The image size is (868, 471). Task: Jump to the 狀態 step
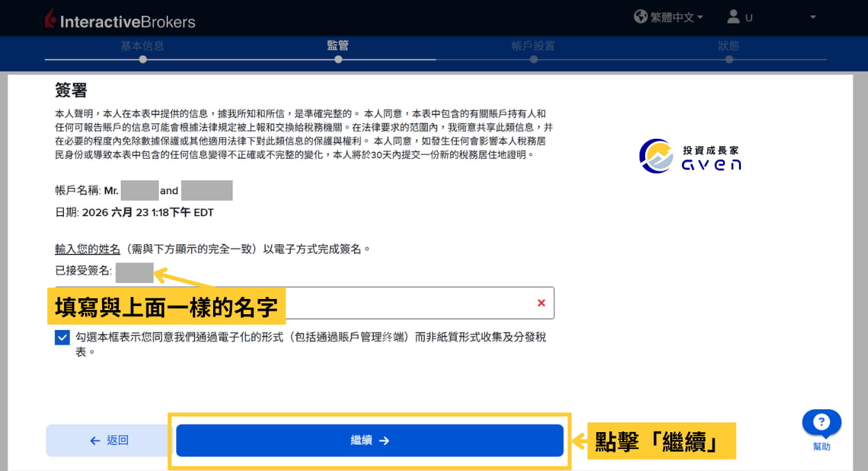click(x=728, y=46)
